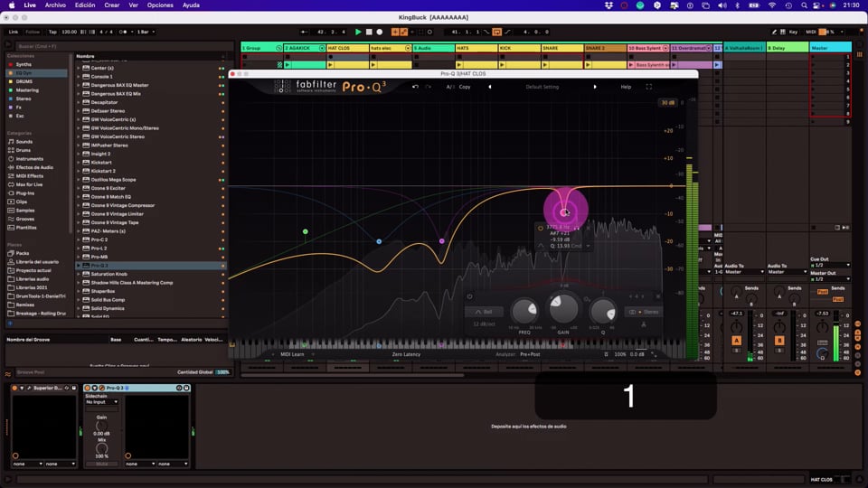Open return A Audio To Master dropdown

point(744,272)
